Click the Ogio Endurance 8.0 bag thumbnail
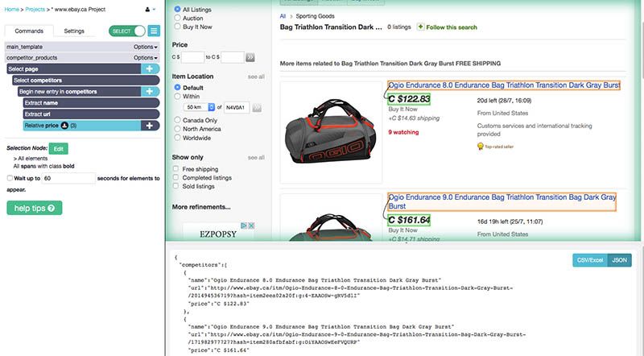This screenshot has width=644, height=356. [331, 132]
